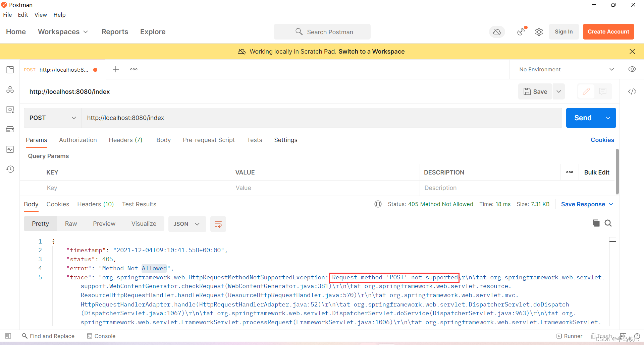Click the Send button

583,118
